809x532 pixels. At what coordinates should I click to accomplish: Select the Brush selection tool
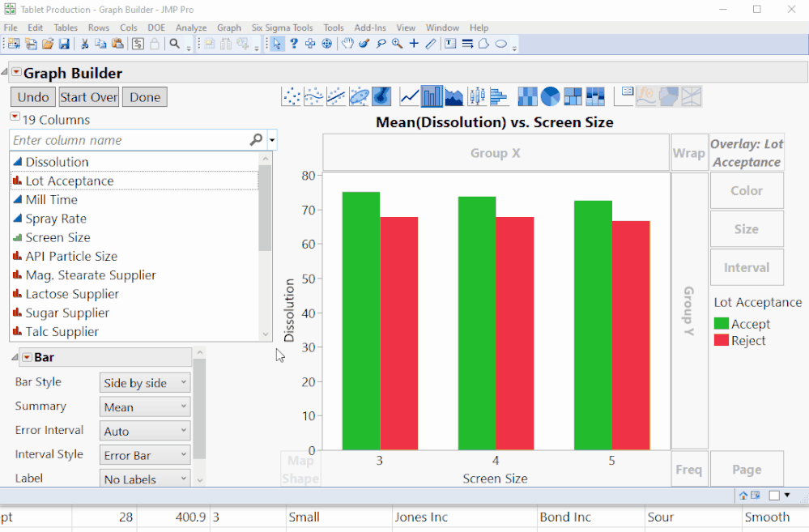(364, 44)
